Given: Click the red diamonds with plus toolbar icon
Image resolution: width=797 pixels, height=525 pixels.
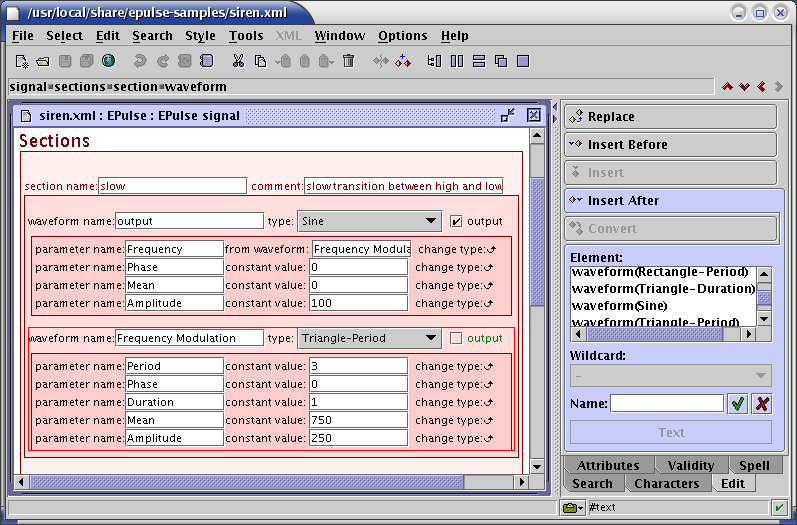Looking at the screenshot, I should [403, 61].
